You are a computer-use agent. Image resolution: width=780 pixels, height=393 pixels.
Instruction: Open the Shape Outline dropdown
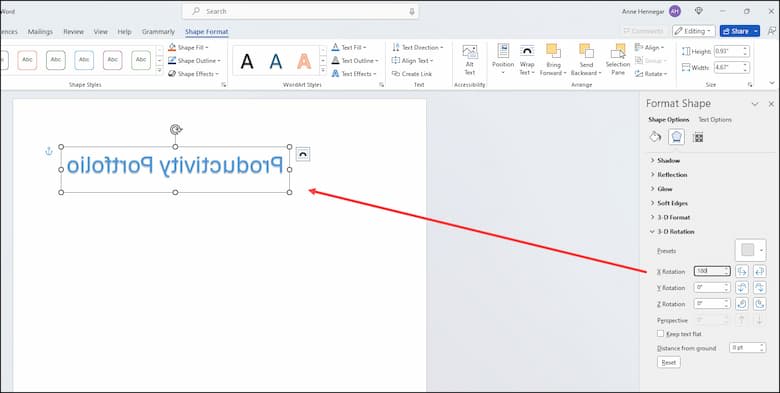point(194,61)
